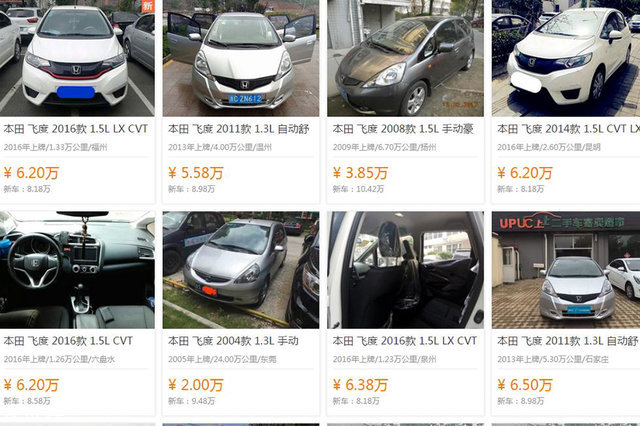This screenshot has width=640, height=426.
Task: Click the ¥6.50万 price
Action: click(x=525, y=385)
